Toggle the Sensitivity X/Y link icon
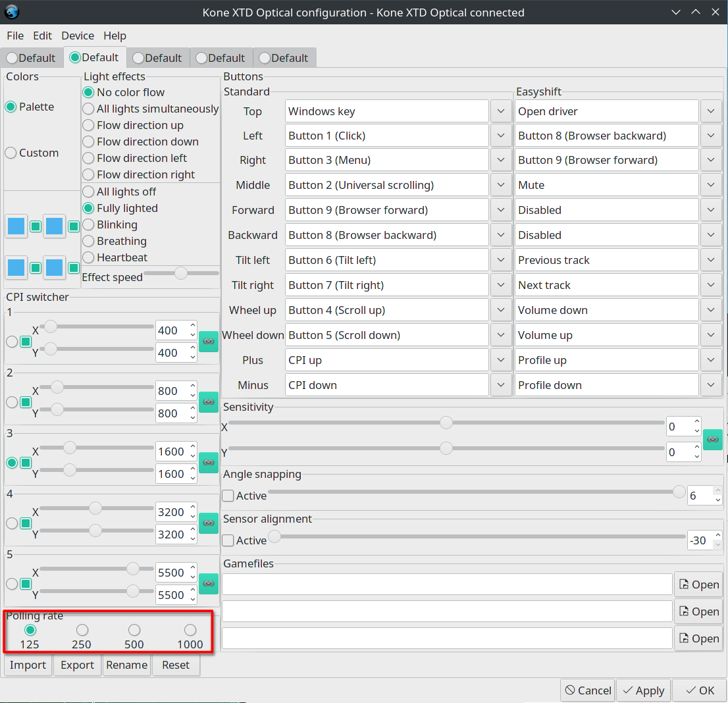The width and height of the screenshot is (728, 703). [713, 439]
